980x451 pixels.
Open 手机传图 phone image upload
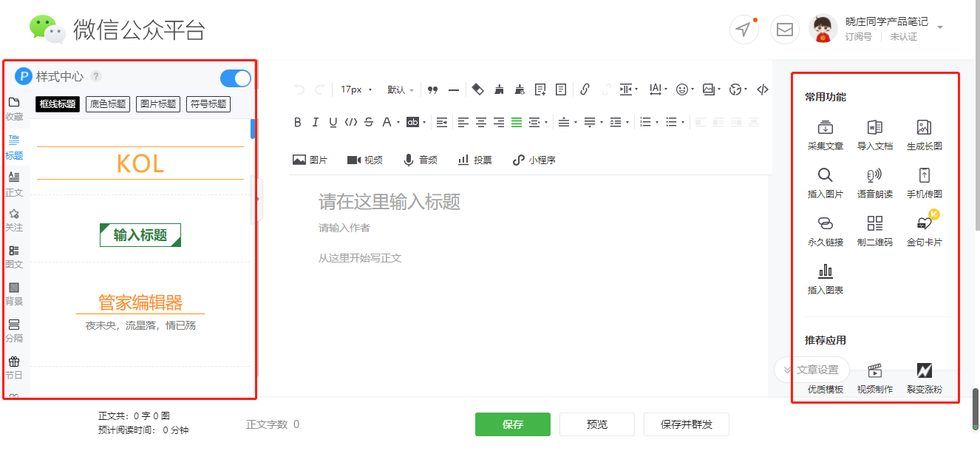coord(925,183)
